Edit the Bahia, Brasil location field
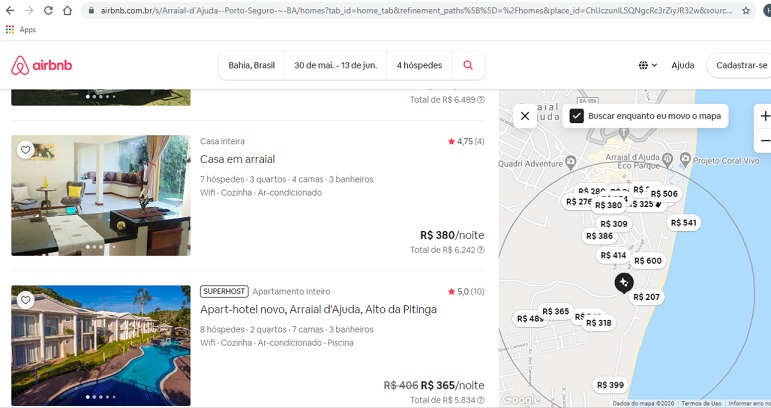 tap(251, 65)
